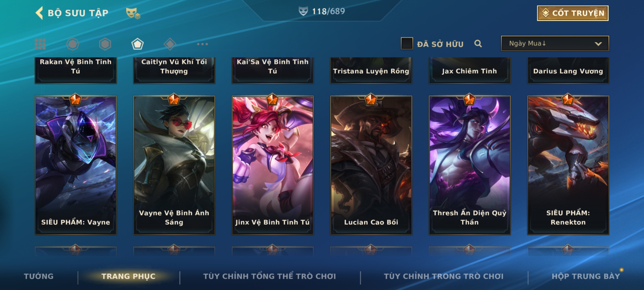The image size is (644, 290).
Task: Expand the Ngày Mua sort dropdown
Action: 555,43
